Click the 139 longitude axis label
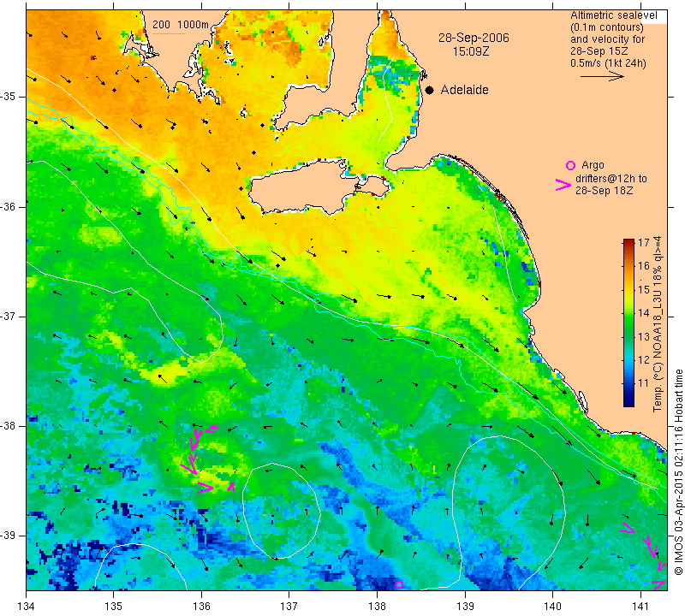 [465, 607]
